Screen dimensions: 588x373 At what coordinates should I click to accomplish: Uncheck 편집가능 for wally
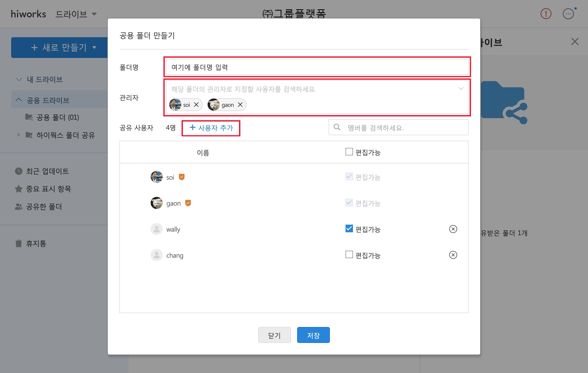click(x=349, y=229)
